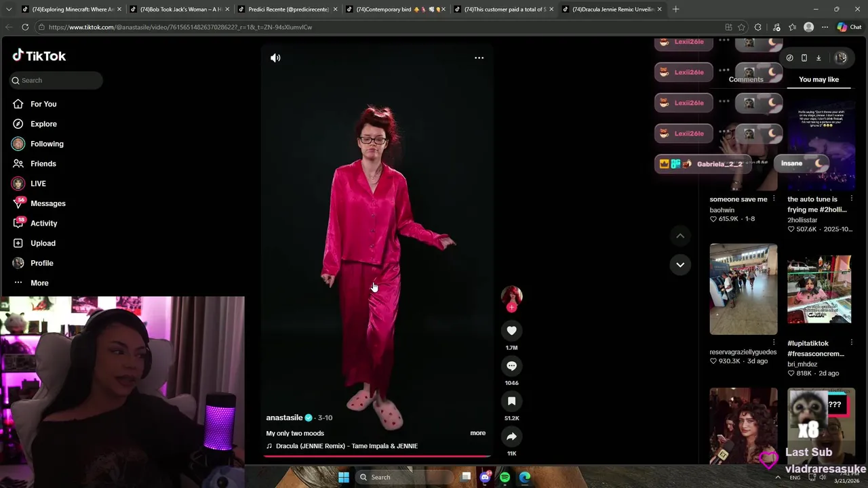868x488 pixels.
Task: Click the download app icon in top pill
Action: [x=818, y=58]
